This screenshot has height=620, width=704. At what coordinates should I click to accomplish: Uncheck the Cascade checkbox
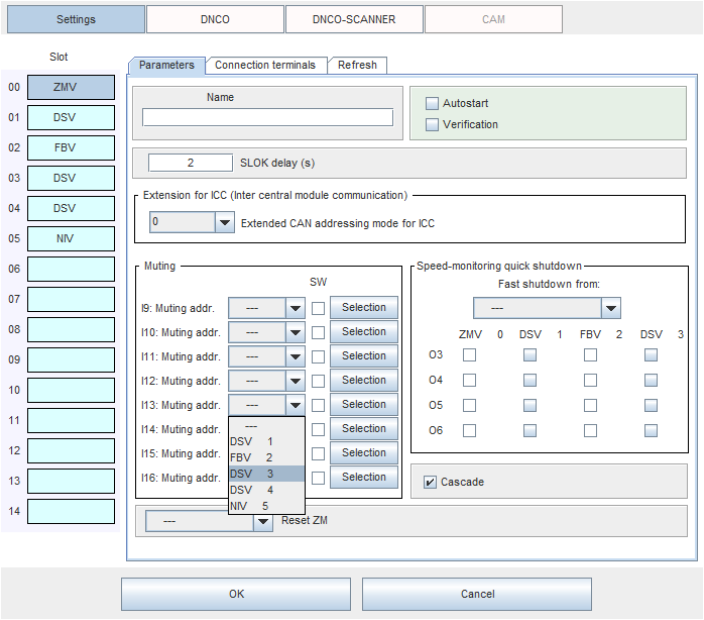(430, 482)
